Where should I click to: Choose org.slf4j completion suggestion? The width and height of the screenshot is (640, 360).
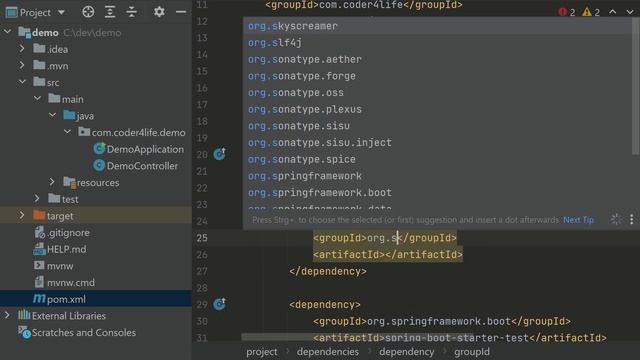pos(437,42)
